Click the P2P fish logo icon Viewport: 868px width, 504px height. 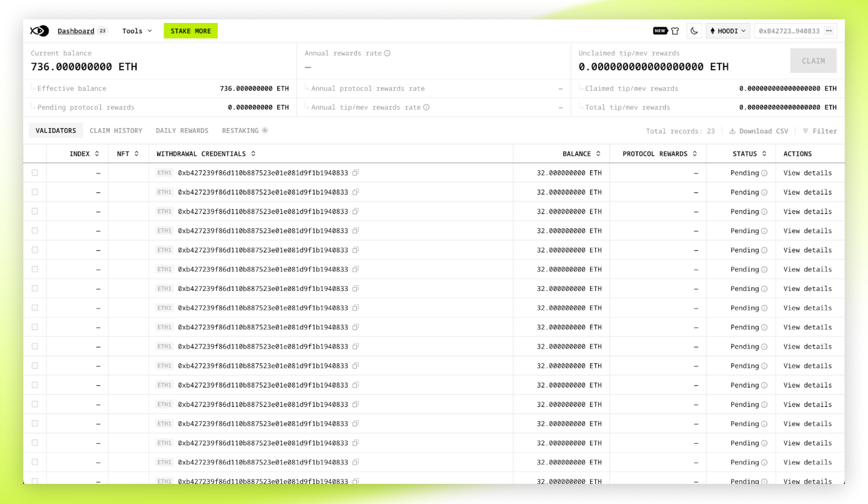coord(39,31)
